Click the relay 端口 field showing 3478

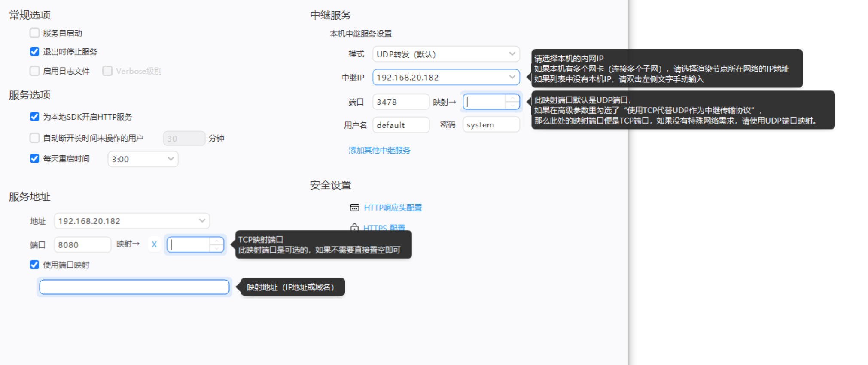click(x=400, y=102)
